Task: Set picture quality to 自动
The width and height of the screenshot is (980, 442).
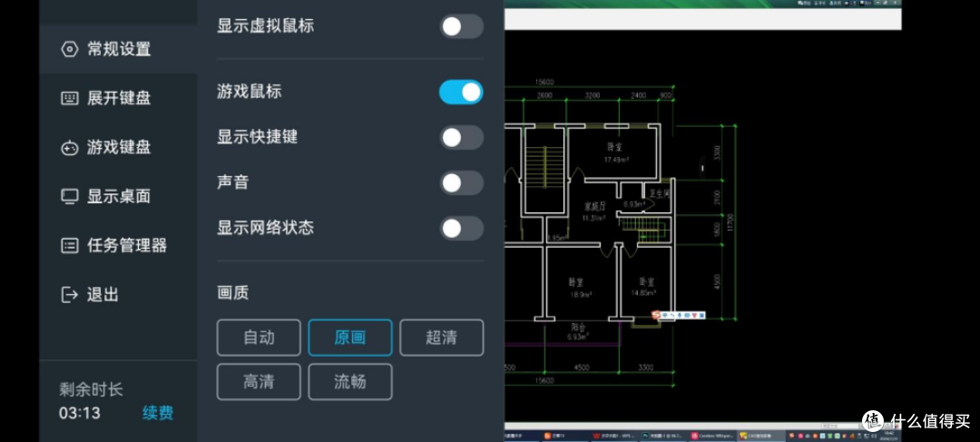Action: click(259, 338)
